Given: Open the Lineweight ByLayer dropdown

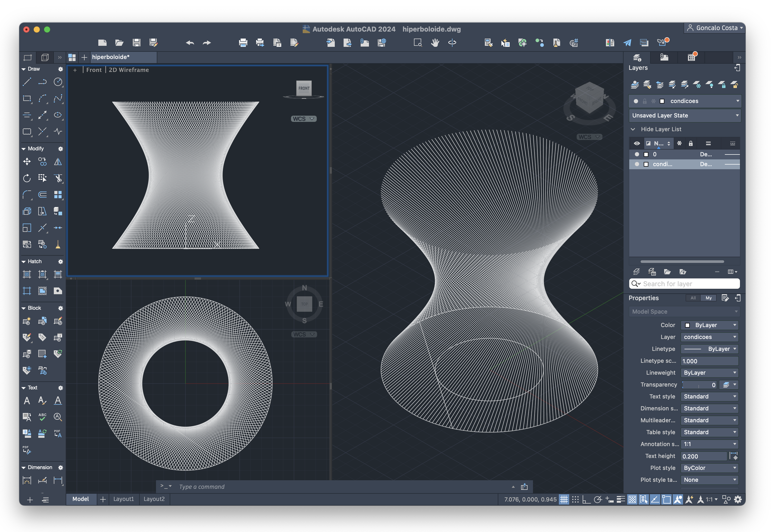Looking at the screenshot, I should (x=709, y=373).
